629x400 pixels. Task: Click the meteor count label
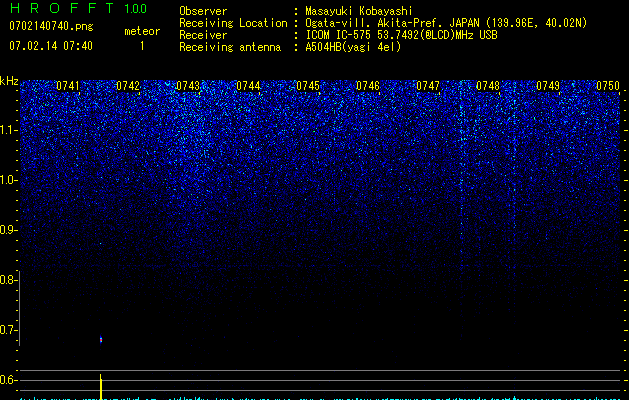tap(142, 31)
